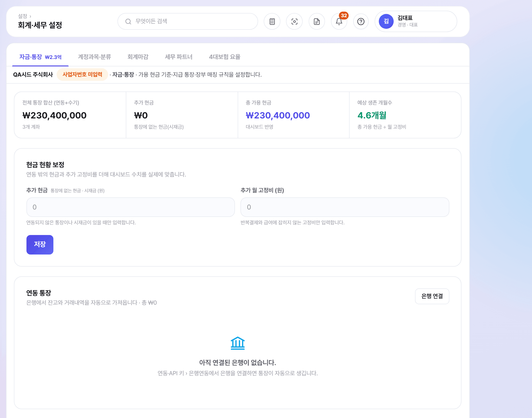Open the 회계마감 tab
Screen dimensions: 532x418
tap(138, 57)
